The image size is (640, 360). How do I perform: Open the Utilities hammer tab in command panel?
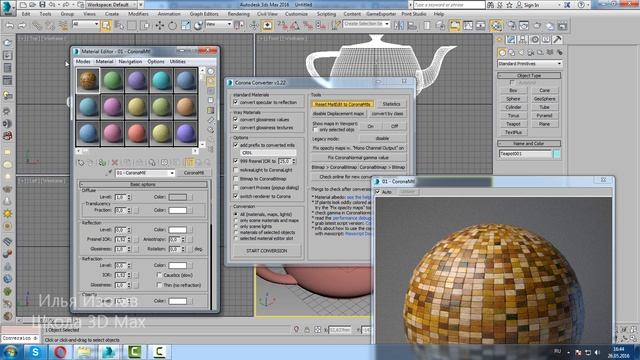557,40
